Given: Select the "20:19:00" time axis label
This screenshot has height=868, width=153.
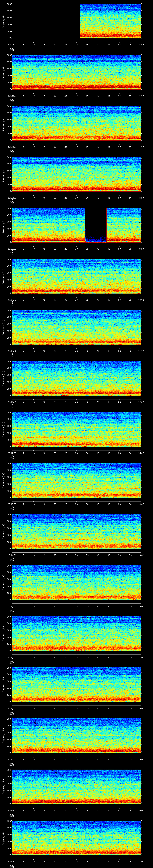Looking at the screenshot, I should [12, 810].
